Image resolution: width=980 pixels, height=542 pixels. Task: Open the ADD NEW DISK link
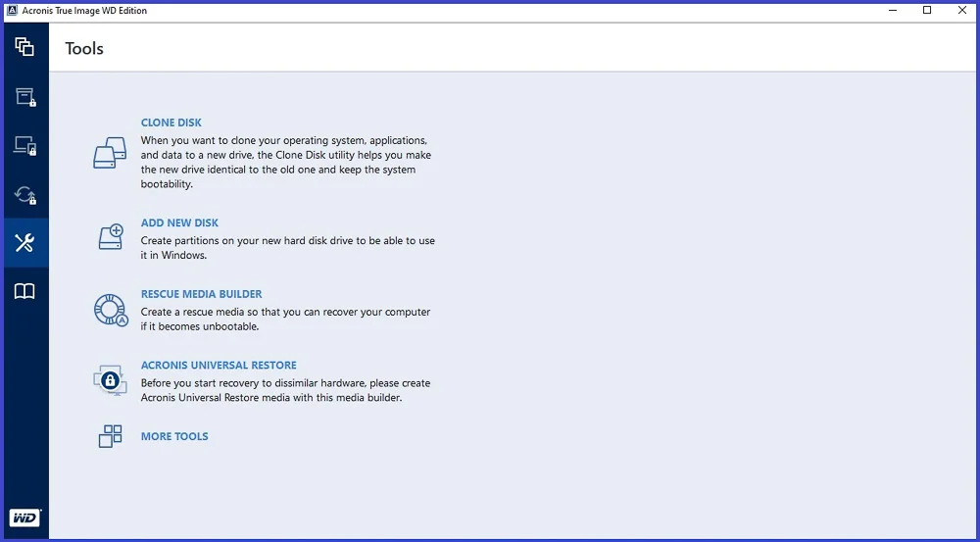(x=179, y=222)
